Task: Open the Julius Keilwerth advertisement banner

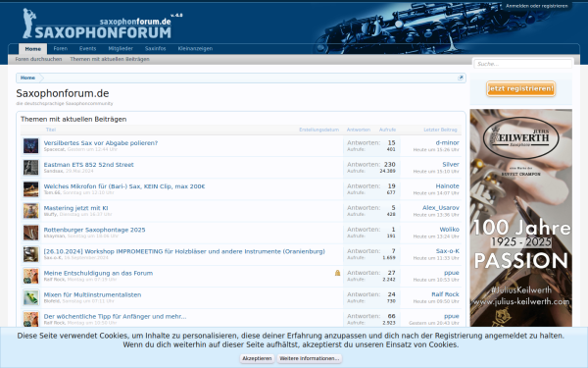Action: (521, 218)
